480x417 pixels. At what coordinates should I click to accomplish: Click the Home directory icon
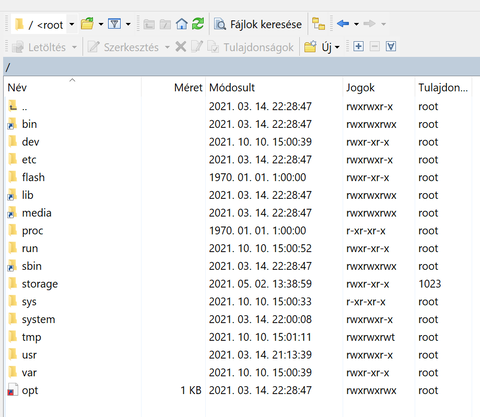182,24
